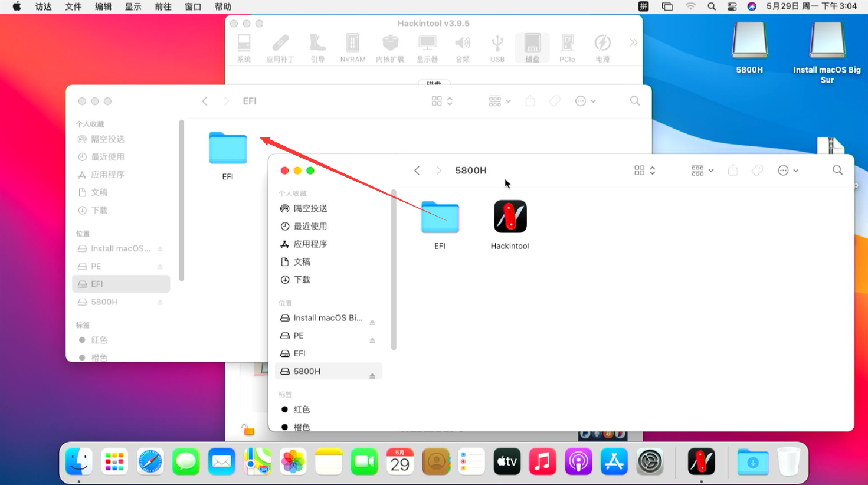
Task: Eject the PE volume in 5800H sidebar
Action: 372,340
